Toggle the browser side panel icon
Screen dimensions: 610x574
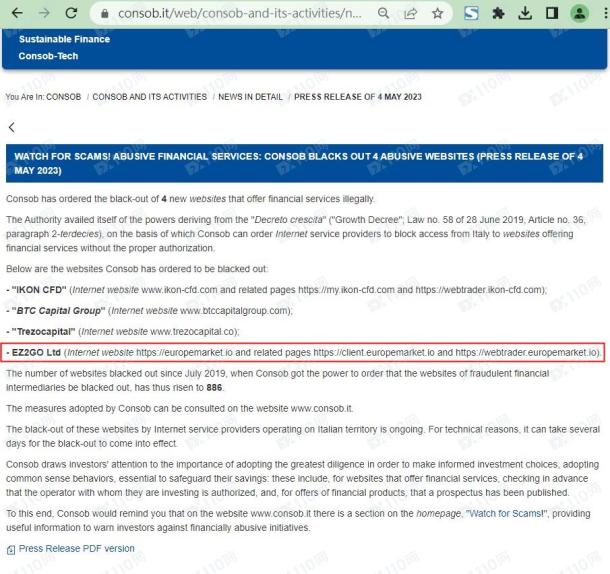click(x=552, y=14)
